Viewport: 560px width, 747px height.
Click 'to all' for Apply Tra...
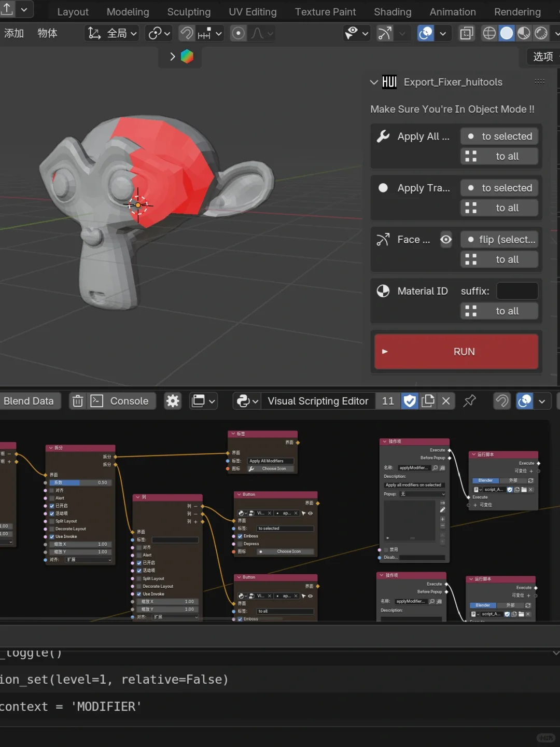click(x=499, y=208)
